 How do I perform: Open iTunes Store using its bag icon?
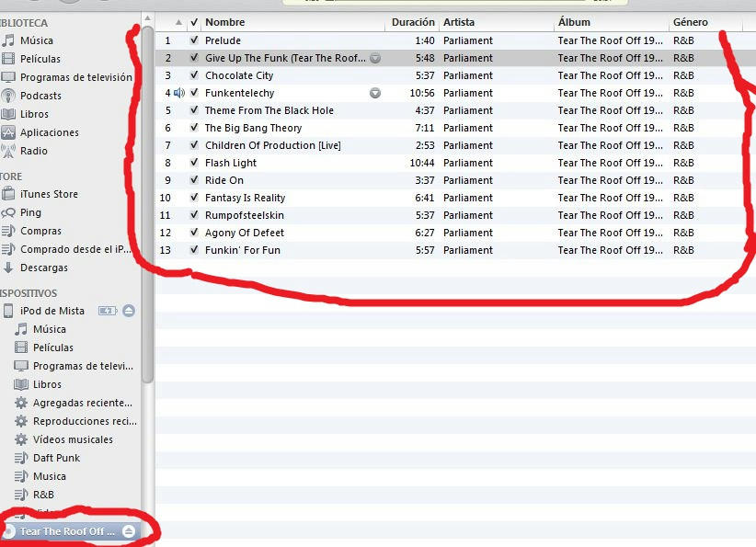point(8,194)
